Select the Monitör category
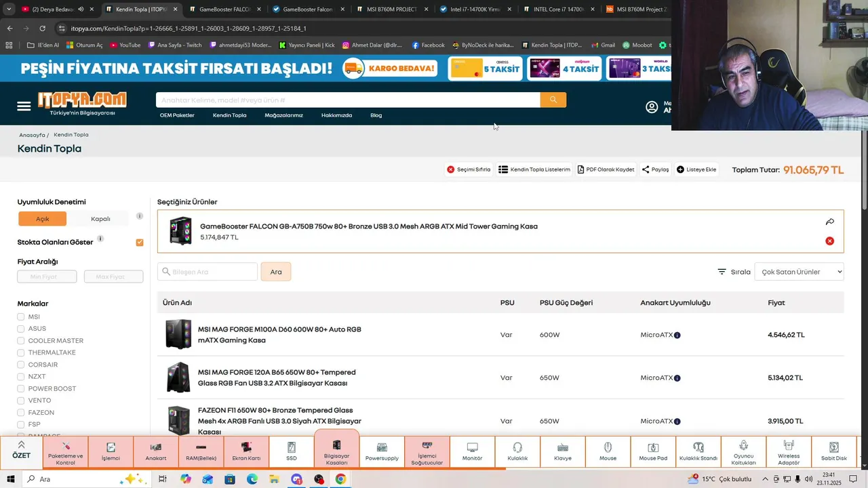Screen dimensions: 868x488 pos(472,451)
